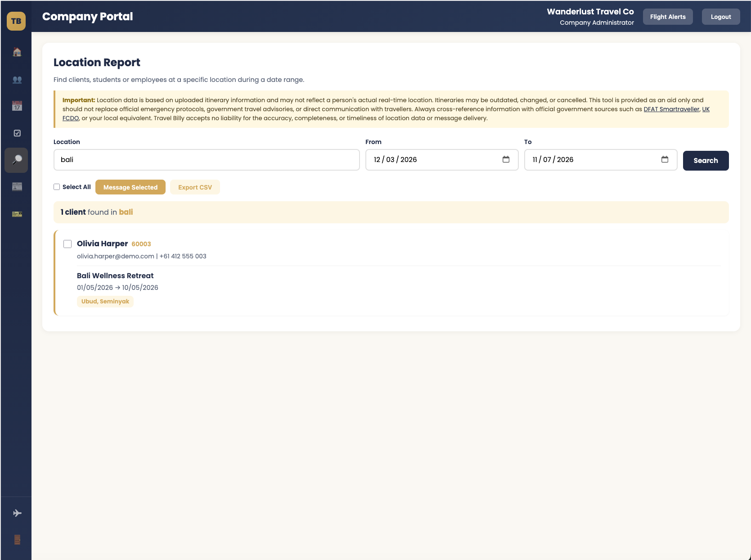The height and width of the screenshot is (560, 751).
Task: Click the TB logo badge
Action: pyautogui.click(x=16, y=21)
